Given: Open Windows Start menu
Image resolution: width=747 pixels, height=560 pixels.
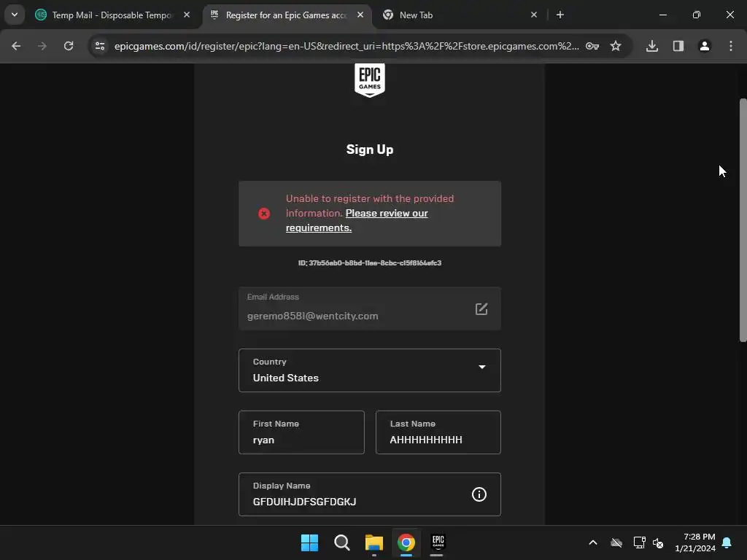Looking at the screenshot, I should coord(309,542).
